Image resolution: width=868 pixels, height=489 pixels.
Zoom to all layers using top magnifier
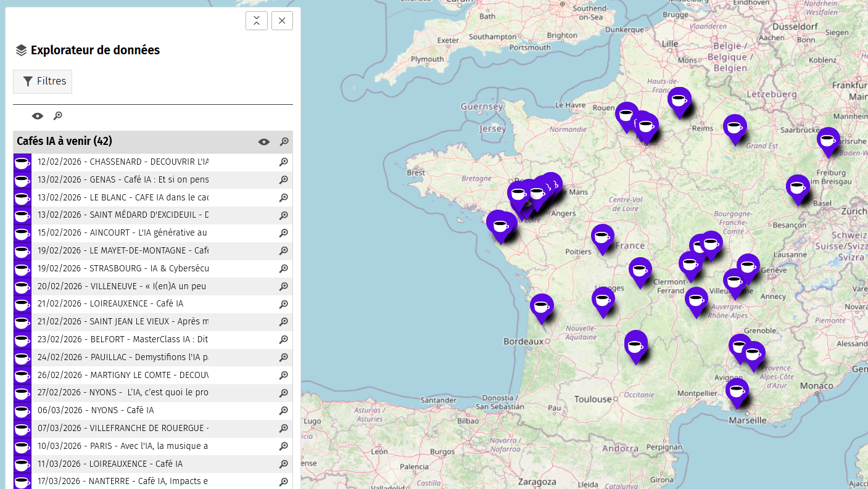pyautogui.click(x=58, y=116)
